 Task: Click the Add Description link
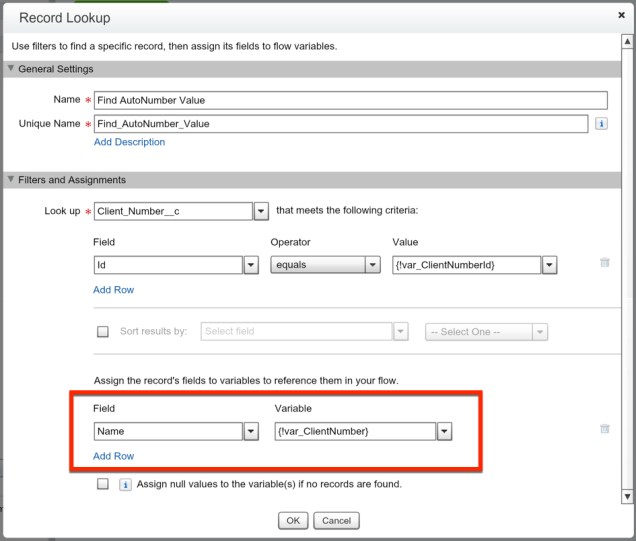[x=129, y=142]
